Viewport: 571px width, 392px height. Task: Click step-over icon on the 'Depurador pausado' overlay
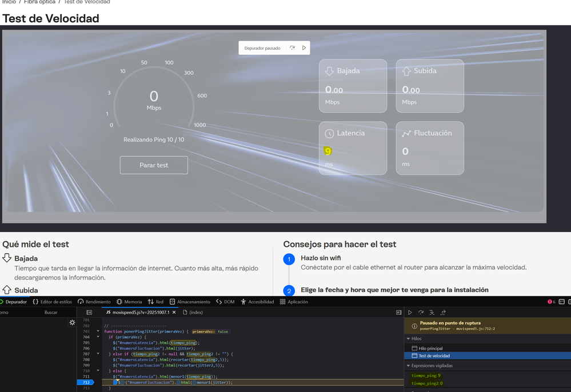(292, 48)
